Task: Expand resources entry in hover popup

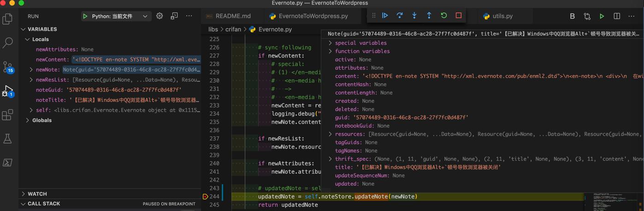Action: click(x=330, y=134)
